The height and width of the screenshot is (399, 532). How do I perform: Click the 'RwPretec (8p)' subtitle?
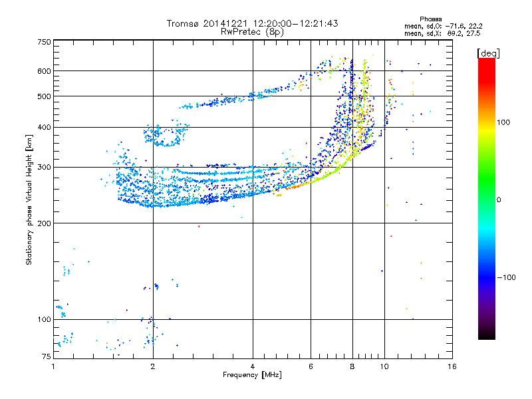coord(252,32)
